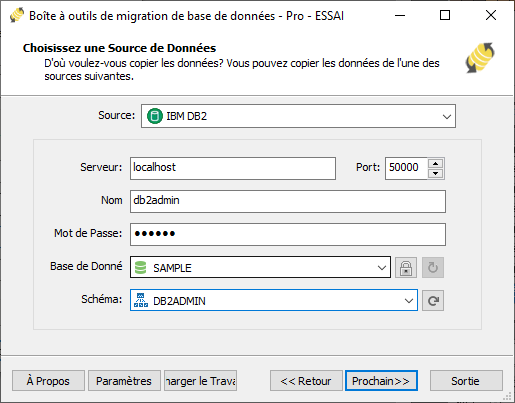Go back with << Retour
Image resolution: width=515 pixels, height=403 pixels.
[x=306, y=380]
